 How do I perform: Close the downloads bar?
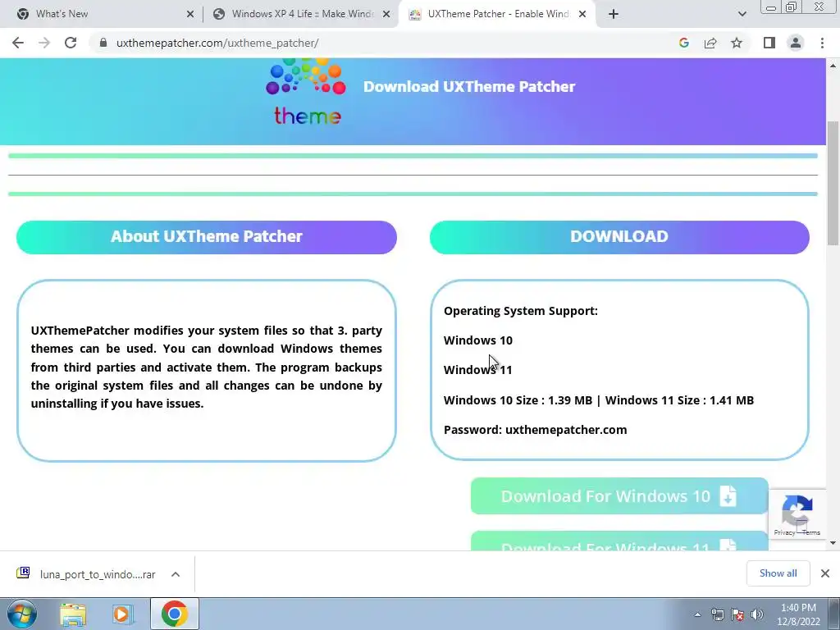pyautogui.click(x=825, y=573)
